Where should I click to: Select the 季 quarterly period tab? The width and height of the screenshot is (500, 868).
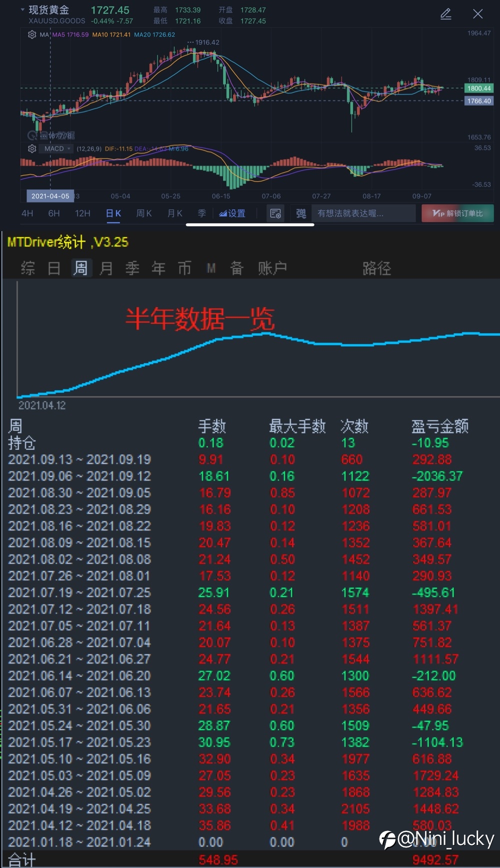pos(202,214)
